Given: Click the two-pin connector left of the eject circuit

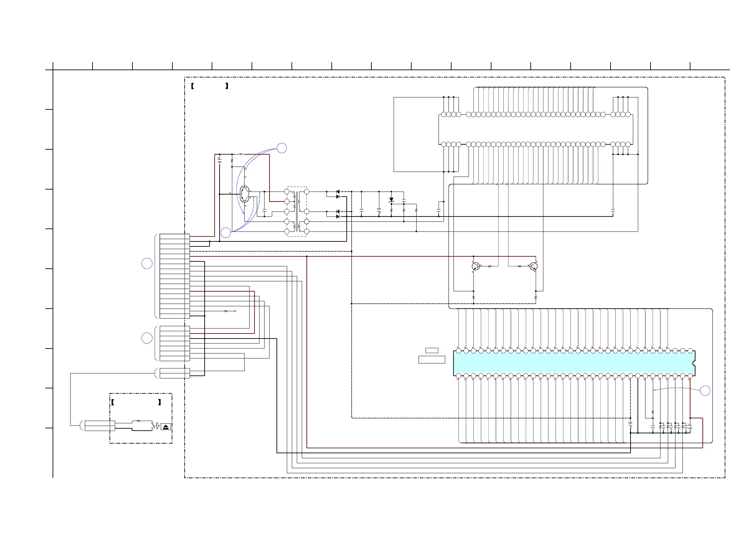Looking at the screenshot, I should click(x=100, y=426).
